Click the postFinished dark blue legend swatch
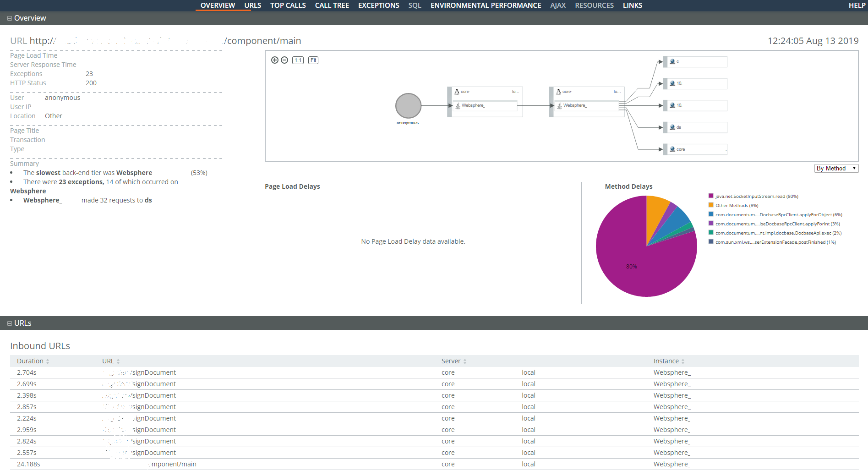868x476 pixels. [x=711, y=242]
